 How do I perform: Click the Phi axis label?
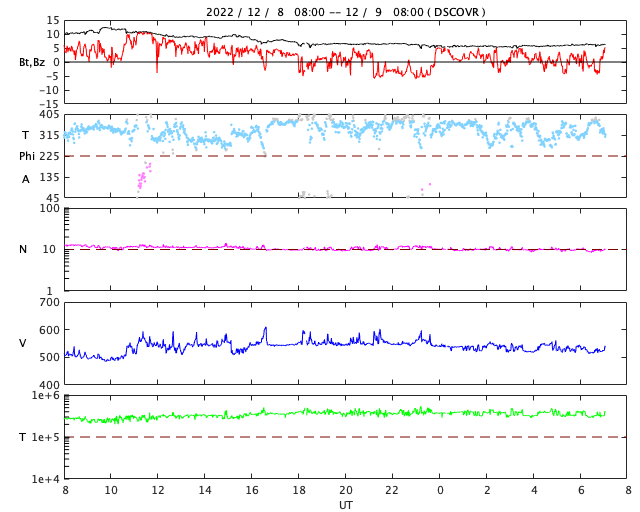(28, 156)
